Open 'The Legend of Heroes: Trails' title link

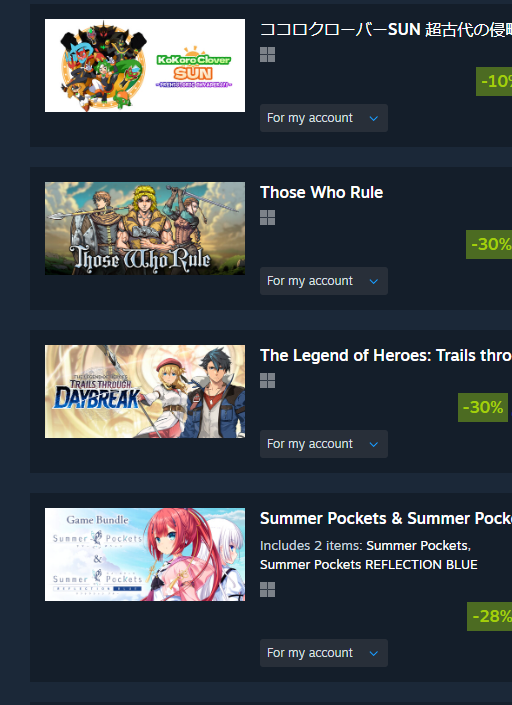386,355
